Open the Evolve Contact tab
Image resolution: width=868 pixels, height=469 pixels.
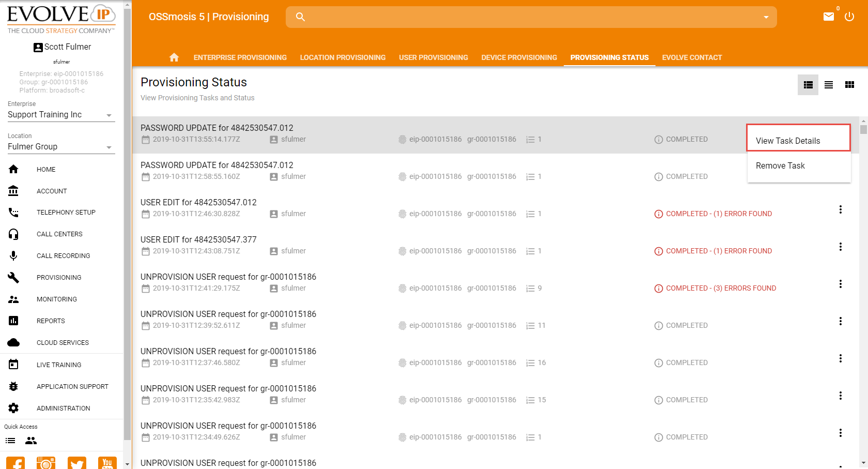coord(692,57)
